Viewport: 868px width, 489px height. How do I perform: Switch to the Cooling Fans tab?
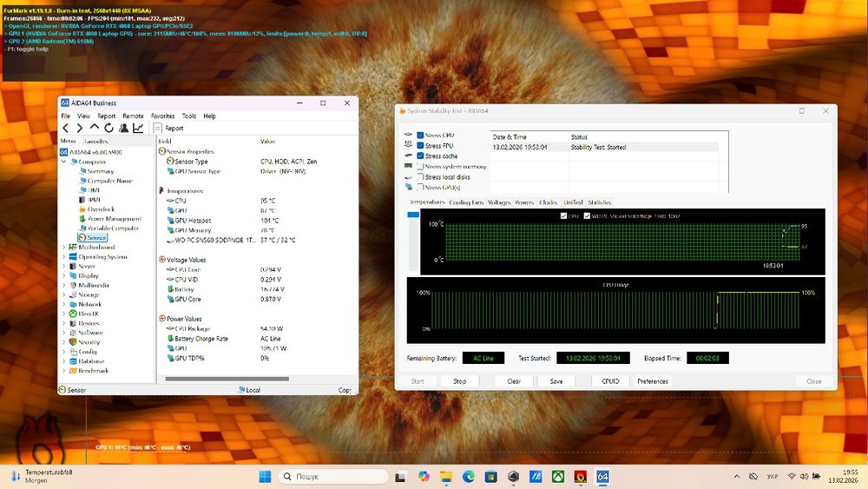click(466, 202)
